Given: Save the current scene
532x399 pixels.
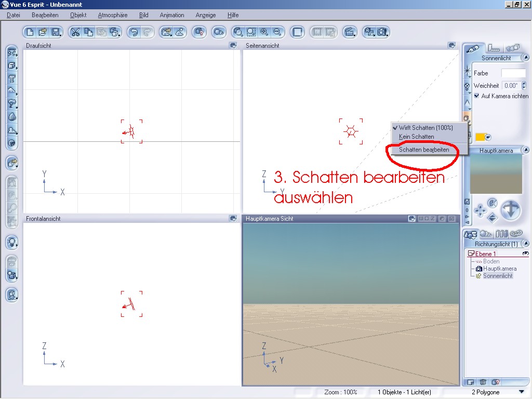Looking at the screenshot, I should (x=56, y=32).
